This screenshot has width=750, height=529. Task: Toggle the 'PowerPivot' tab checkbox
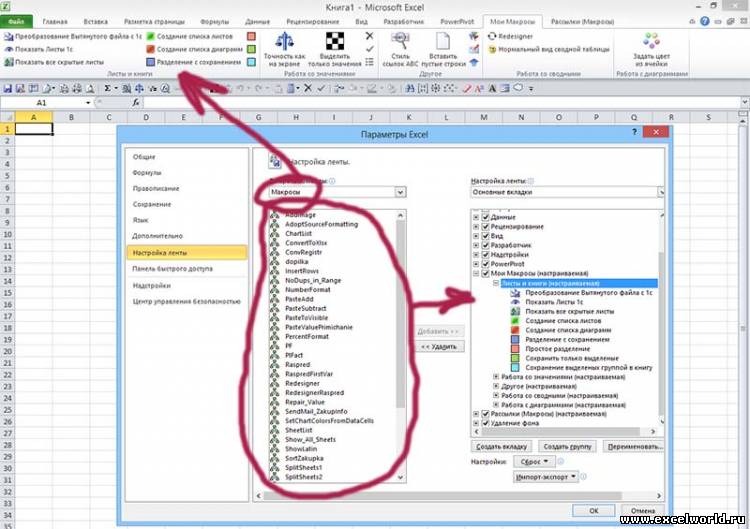pos(485,264)
